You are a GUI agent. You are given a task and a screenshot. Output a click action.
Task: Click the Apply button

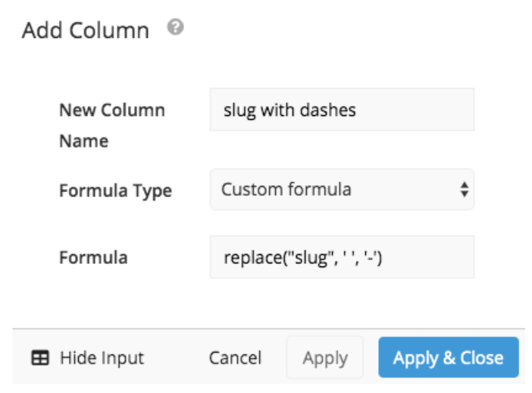pos(325,357)
